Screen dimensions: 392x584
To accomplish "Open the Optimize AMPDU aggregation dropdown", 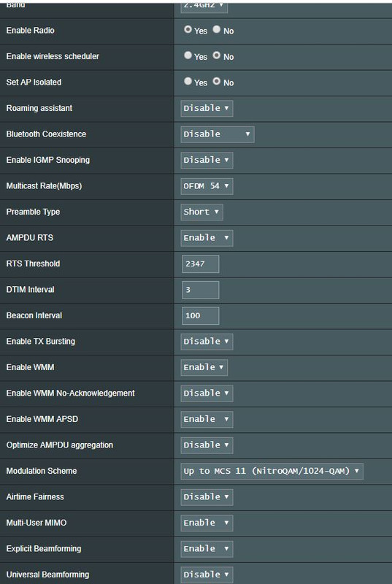I will (x=207, y=445).
